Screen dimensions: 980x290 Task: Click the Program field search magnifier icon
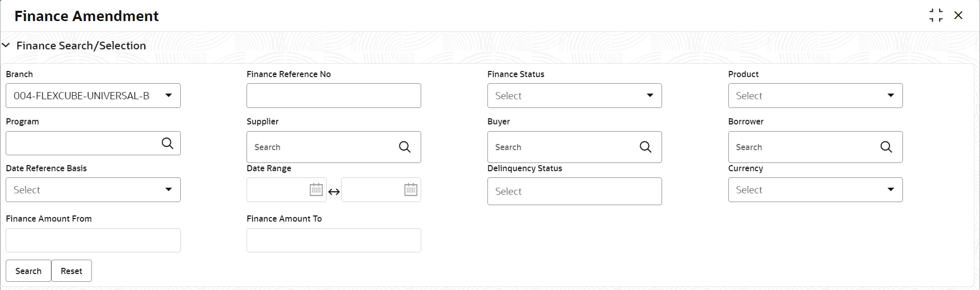coord(167,143)
